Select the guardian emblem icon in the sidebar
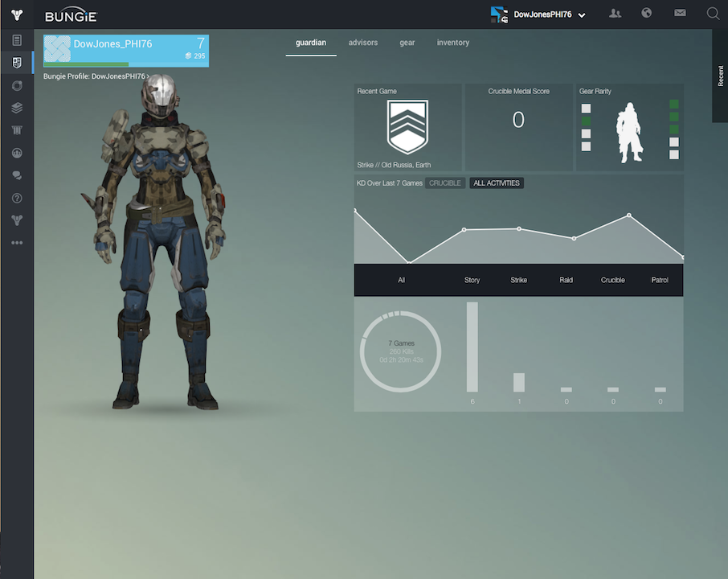Viewport: 728px width, 579px height. pos(17,63)
